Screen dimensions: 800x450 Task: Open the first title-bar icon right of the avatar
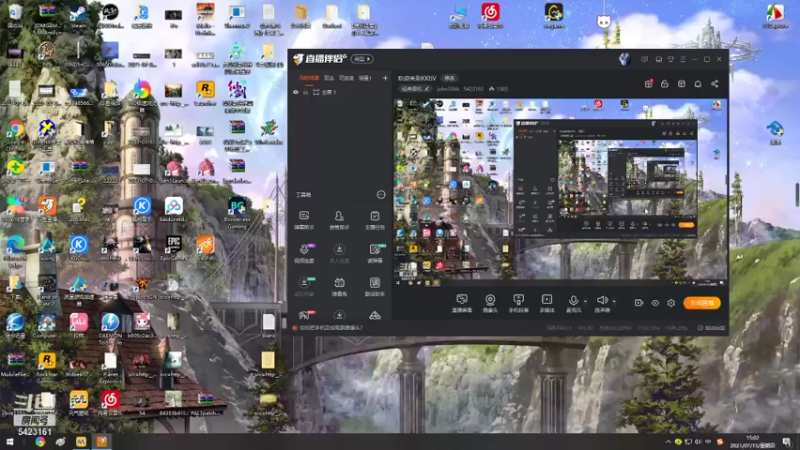pyautogui.click(x=644, y=59)
